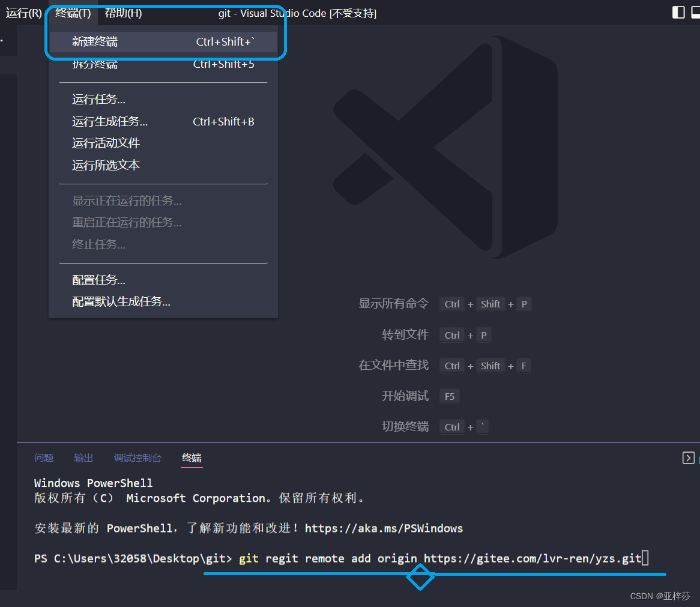Open the 运行(R) menu
Viewport: 700px width, 607px height.
pyautogui.click(x=23, y=13)
